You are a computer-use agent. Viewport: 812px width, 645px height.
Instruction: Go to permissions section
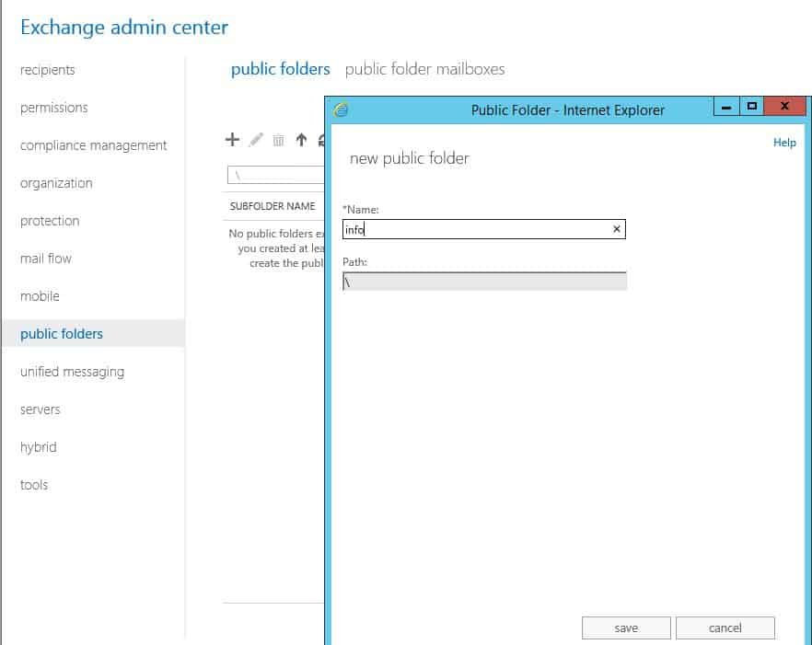[54, 108]
